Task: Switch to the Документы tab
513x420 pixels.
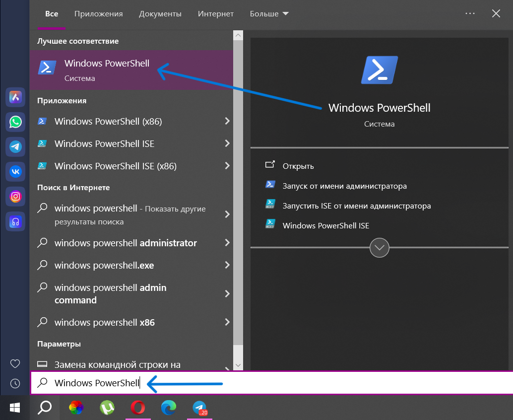Action: pyautogui.click(x=160, y=14)
